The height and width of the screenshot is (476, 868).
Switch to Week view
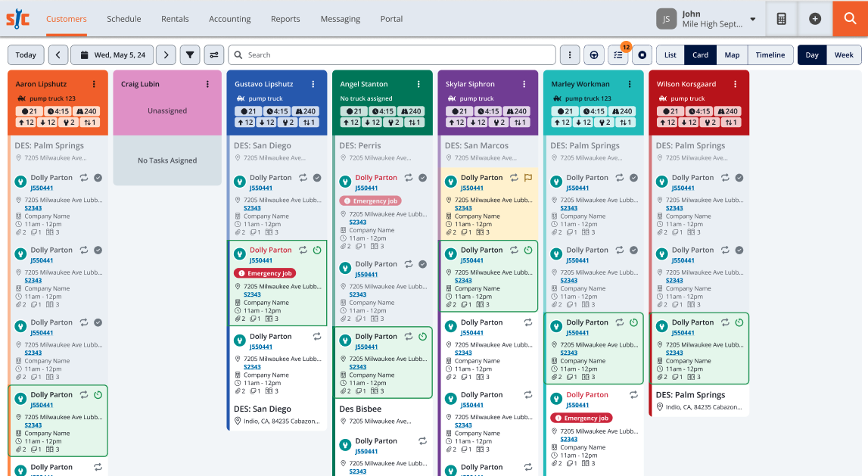844,54
